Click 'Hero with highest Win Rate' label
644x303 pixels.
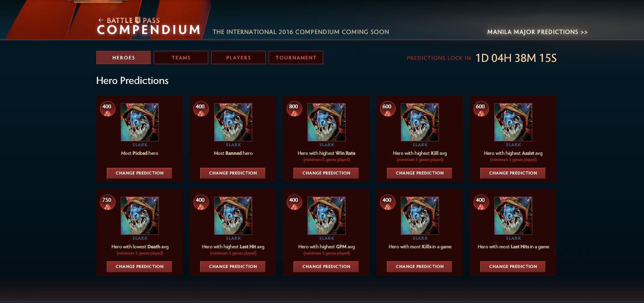pyautogui.click(x=327, y=153)
